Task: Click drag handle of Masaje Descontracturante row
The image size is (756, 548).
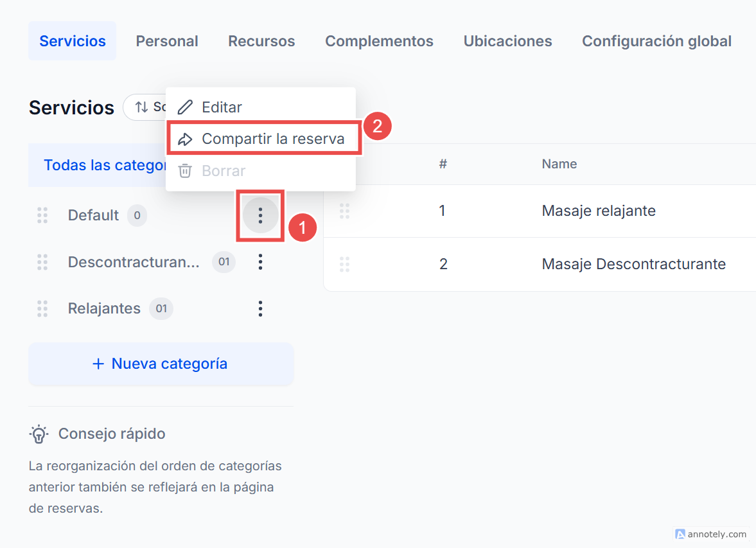Action: [344, 264]
